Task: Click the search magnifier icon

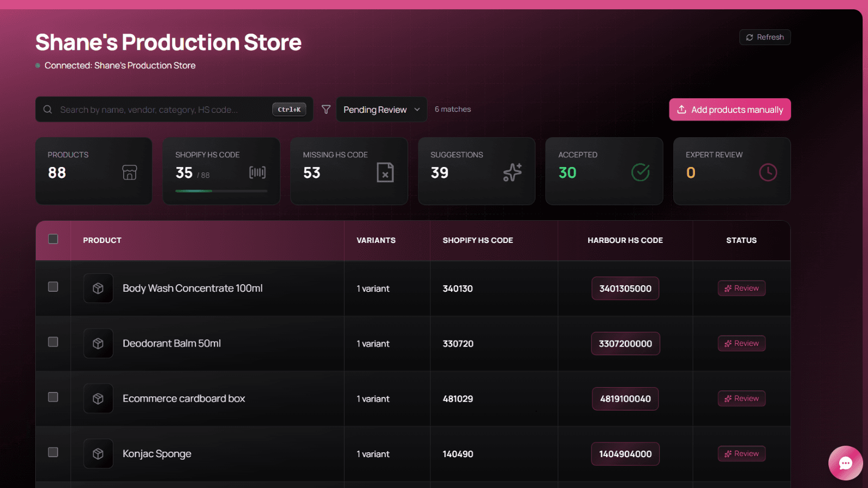Action: [x=48, y=110]
